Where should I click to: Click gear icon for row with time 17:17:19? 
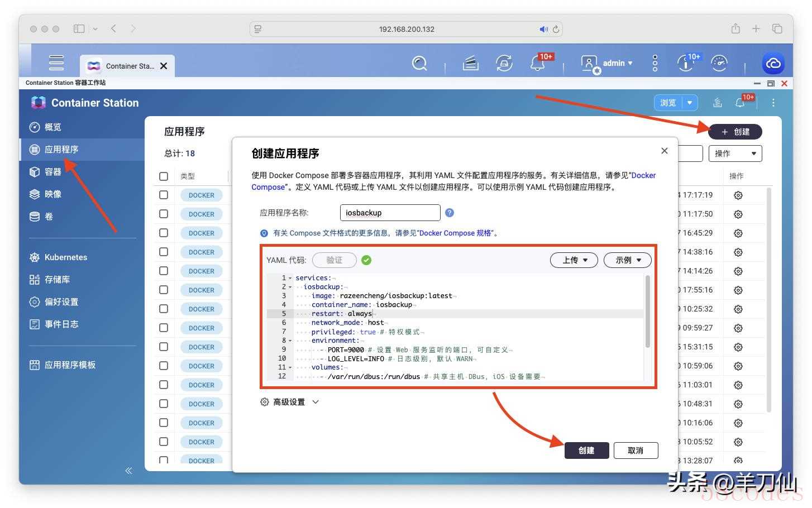click(x=738, y=195)
